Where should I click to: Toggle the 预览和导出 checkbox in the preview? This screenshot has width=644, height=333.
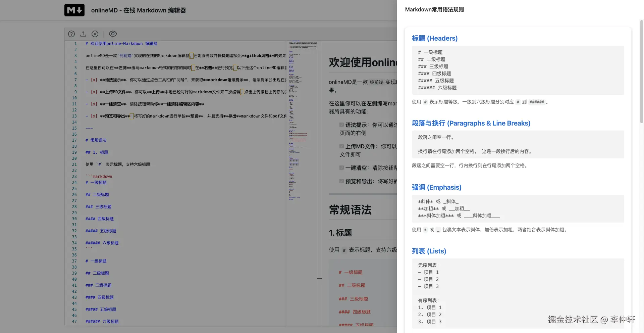pos(341,181)
